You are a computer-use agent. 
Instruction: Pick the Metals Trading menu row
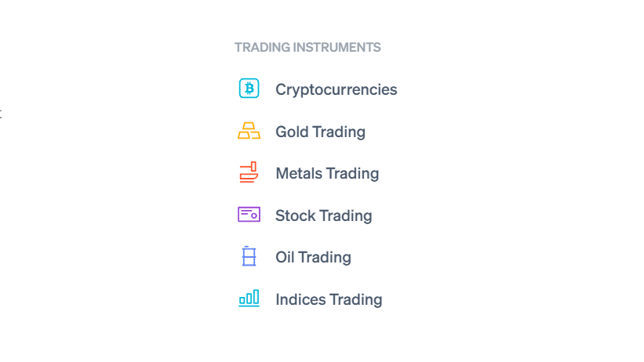point(308,172)
